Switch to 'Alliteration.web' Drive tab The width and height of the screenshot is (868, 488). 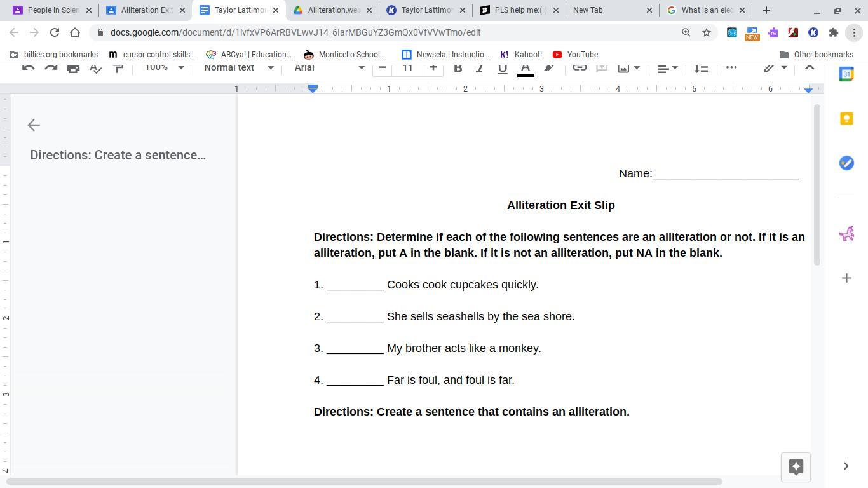(332, 10)
